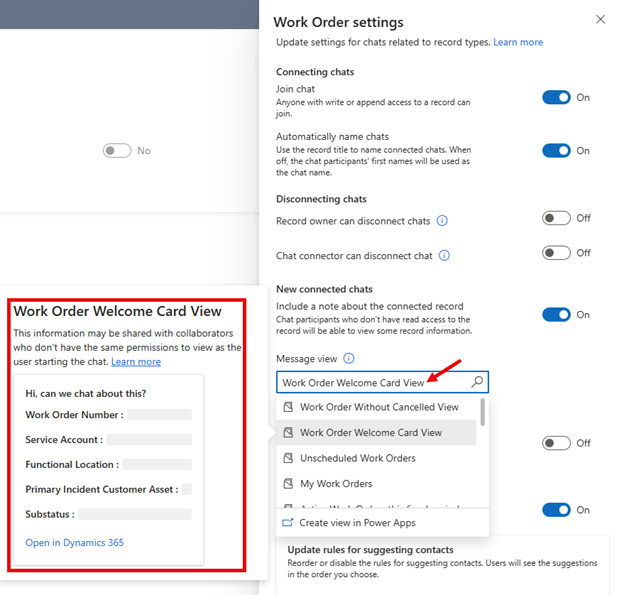Image resolution: width=624 pixels, height=595 pixels.
Task: Disable Automatically name chats toggle
Action: point(556,151)
